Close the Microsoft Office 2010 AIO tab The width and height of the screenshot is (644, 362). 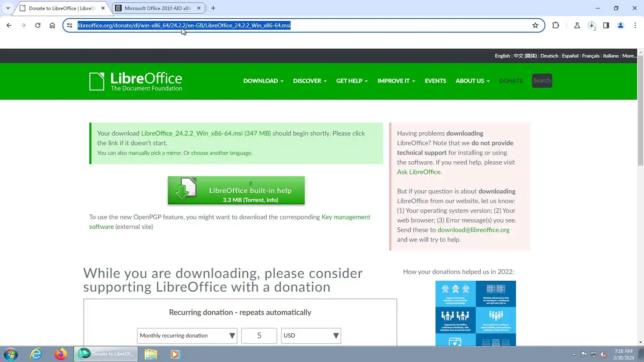(199, 8)
